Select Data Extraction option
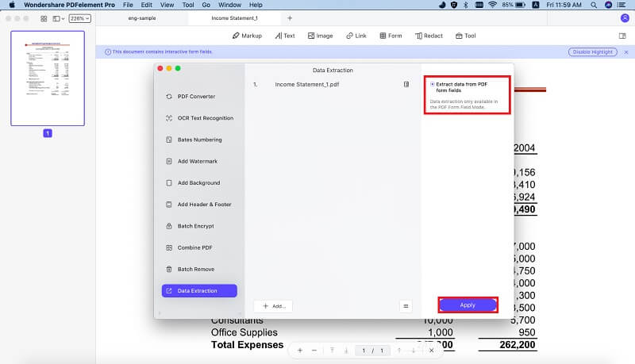Image resolution: width=635 pixels, height=364 pixels. tap(199, 291)
